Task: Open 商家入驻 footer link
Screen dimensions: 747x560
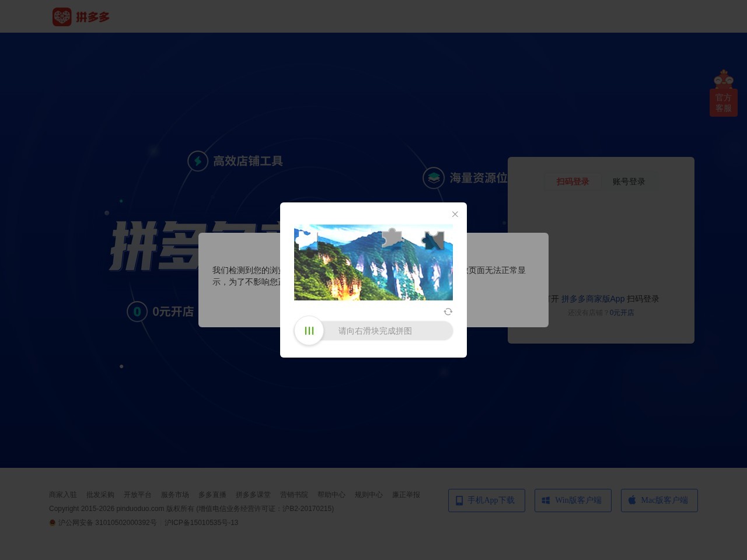Action: click(x=63, y=495)
